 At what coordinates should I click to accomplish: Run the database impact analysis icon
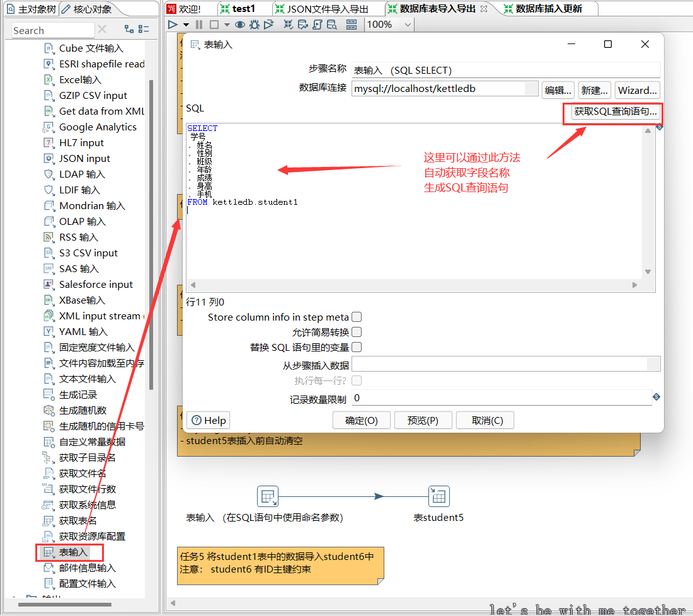pyautogui.click(x=303, y=25)
